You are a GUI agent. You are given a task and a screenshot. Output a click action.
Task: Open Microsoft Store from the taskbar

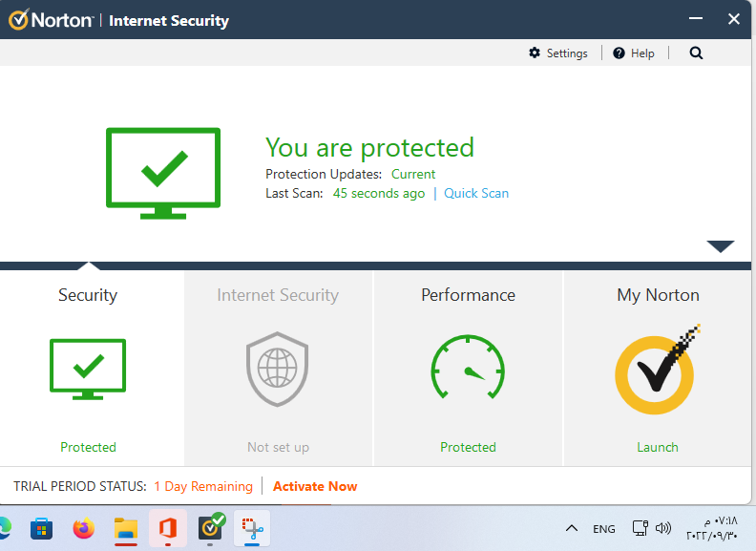point(41,528)
